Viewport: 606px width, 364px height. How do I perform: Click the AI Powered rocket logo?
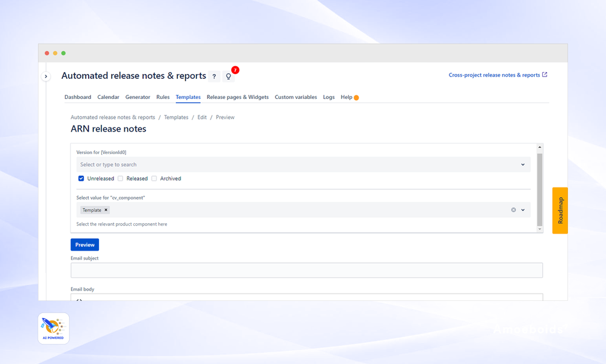[x=53, y=328]
